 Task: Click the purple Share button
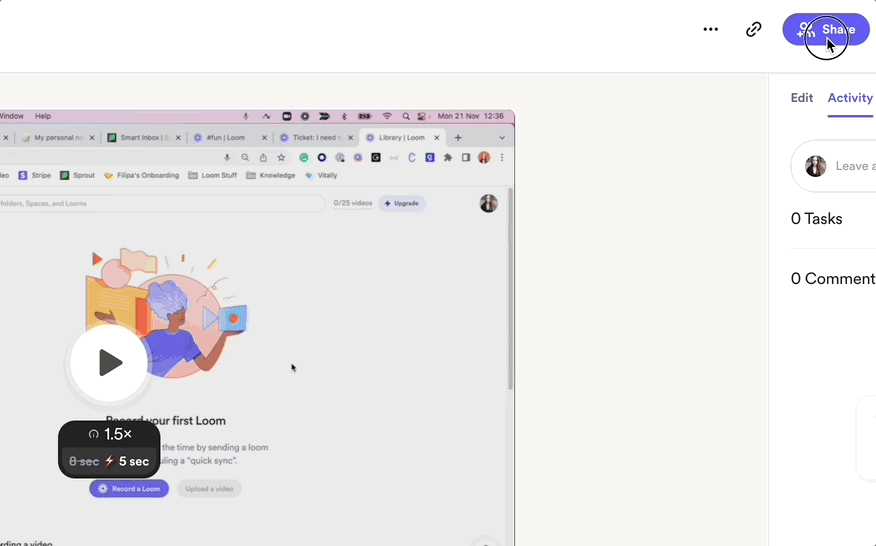(x=826, y=30)
